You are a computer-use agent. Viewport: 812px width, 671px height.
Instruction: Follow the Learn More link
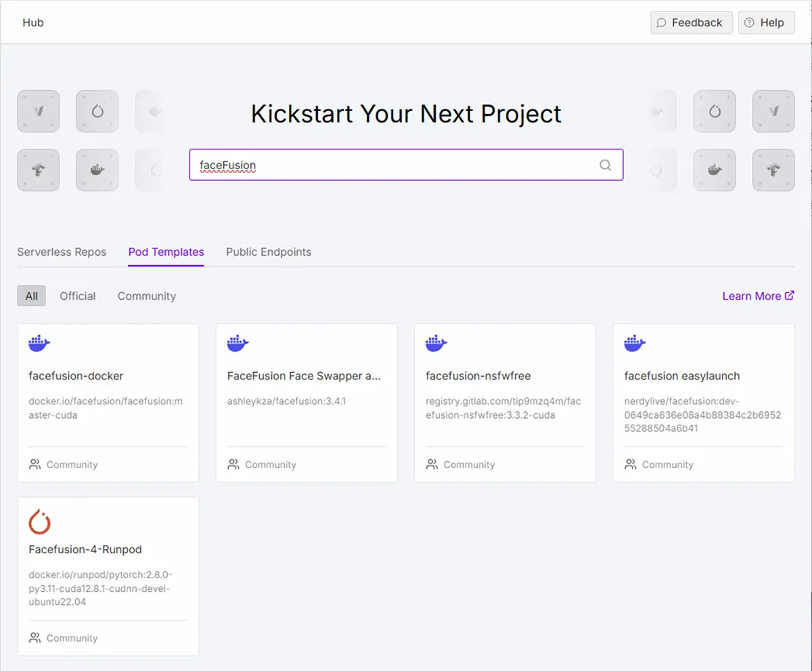[751, 296]
